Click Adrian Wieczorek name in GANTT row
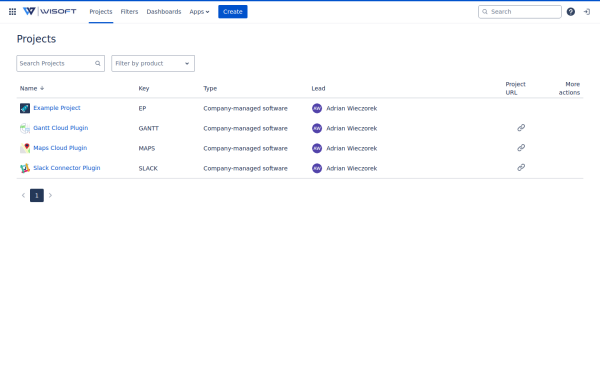The width and height of the screenshot is (600, 375). (352, 128)
